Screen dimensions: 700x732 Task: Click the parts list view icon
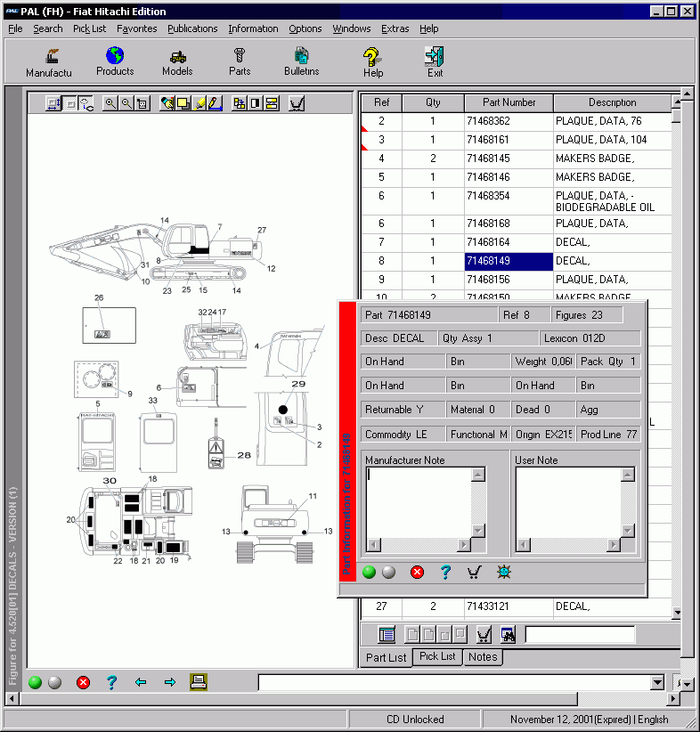387,634
